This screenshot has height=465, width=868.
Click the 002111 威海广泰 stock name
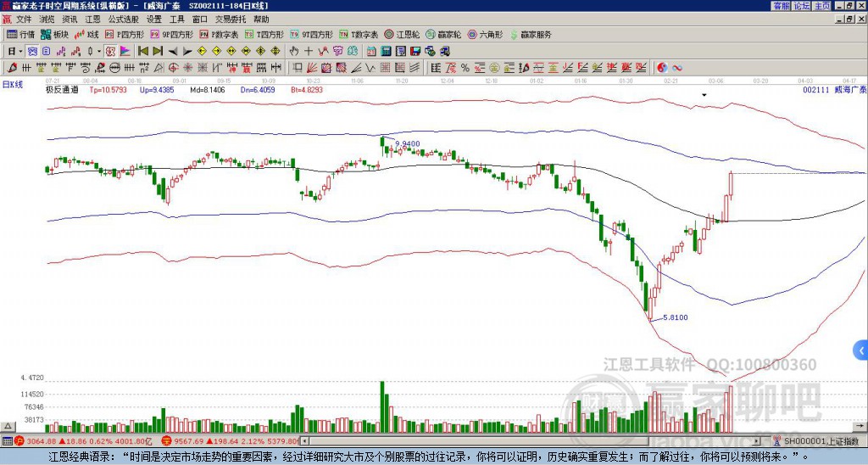[x=834, y=90]
